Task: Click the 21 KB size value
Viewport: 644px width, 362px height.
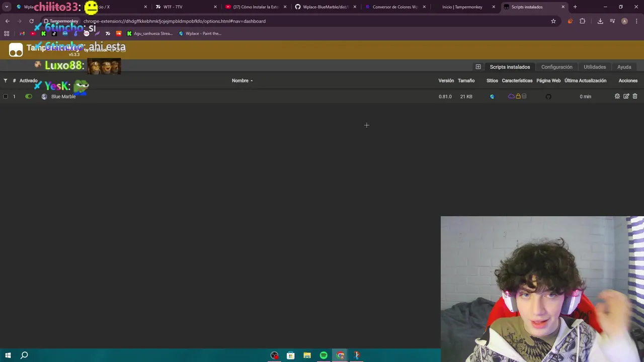Action: coord(466,97)
